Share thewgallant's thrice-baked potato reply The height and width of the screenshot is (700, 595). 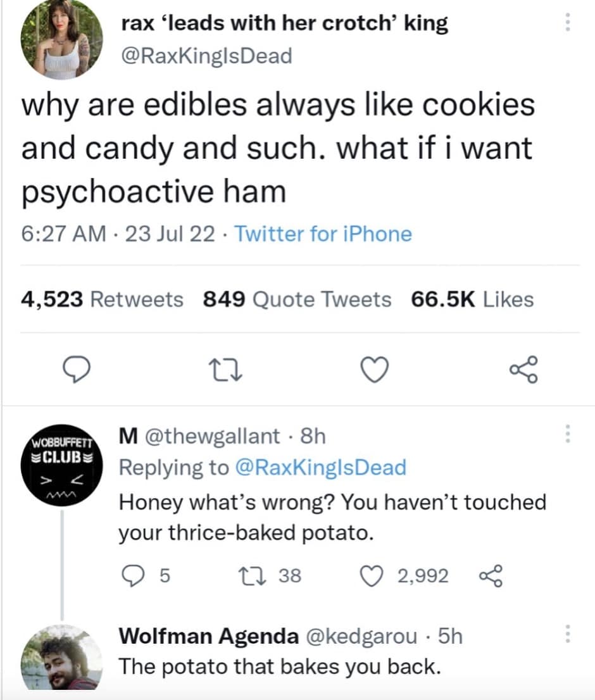click(x=490, y=575)
